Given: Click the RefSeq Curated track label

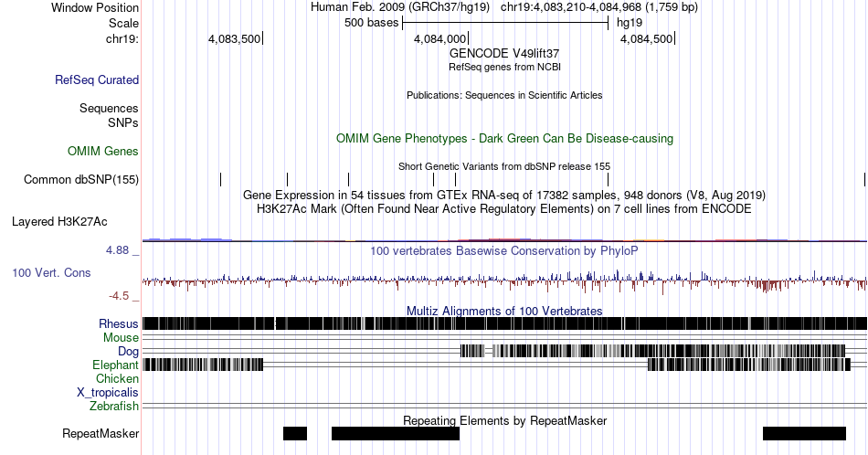Looking at the screenshot, I should pos(97,79).
